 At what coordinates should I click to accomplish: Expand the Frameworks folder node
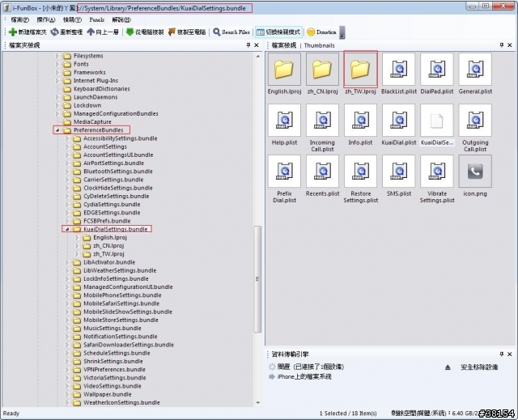coord(57,72)
